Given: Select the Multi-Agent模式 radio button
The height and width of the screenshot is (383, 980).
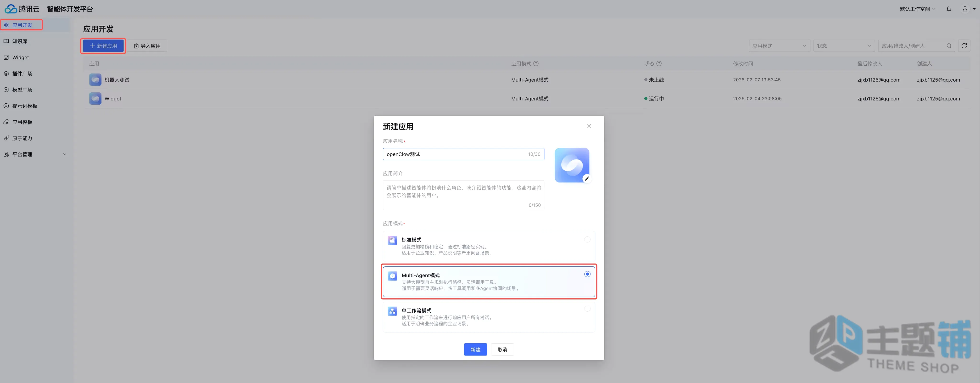Looking at the screenshot, I should (587, 274).
